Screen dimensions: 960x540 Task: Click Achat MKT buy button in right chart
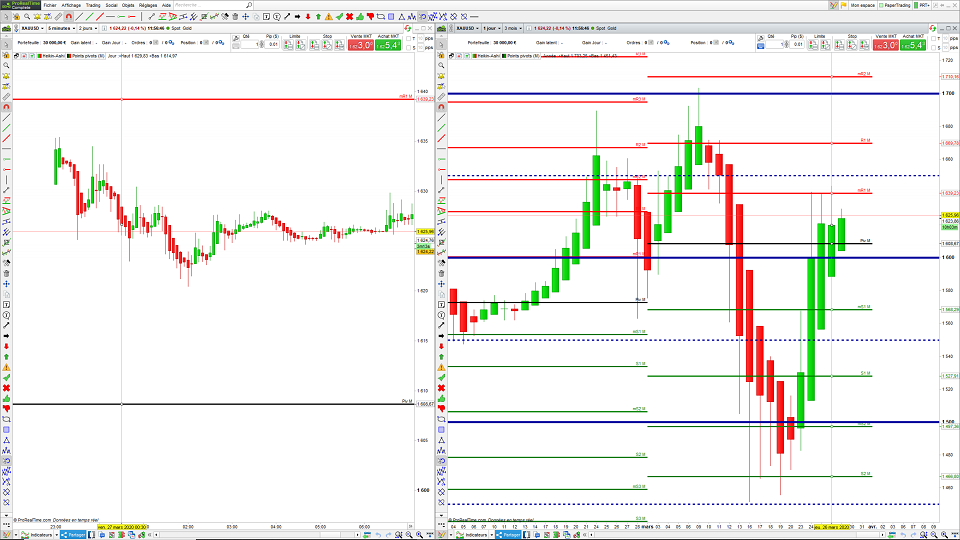913,45
